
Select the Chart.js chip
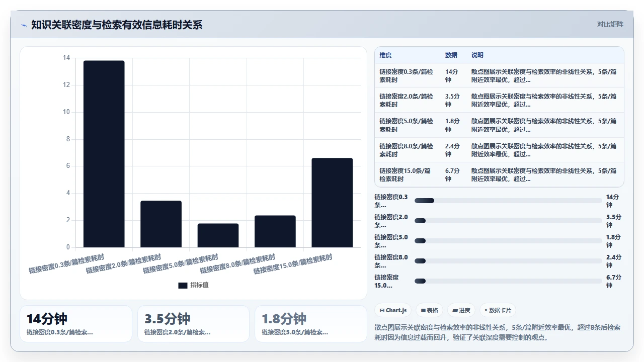click(x=393, y=310)
